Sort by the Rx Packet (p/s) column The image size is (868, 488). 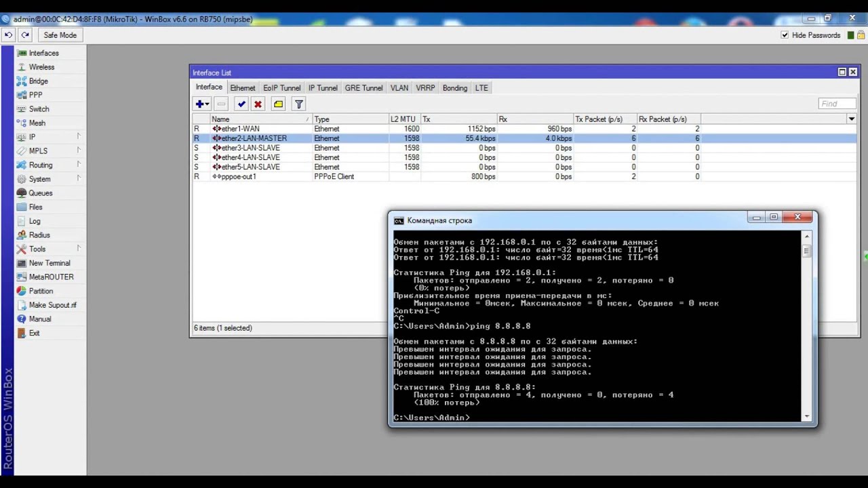(669, 119)
